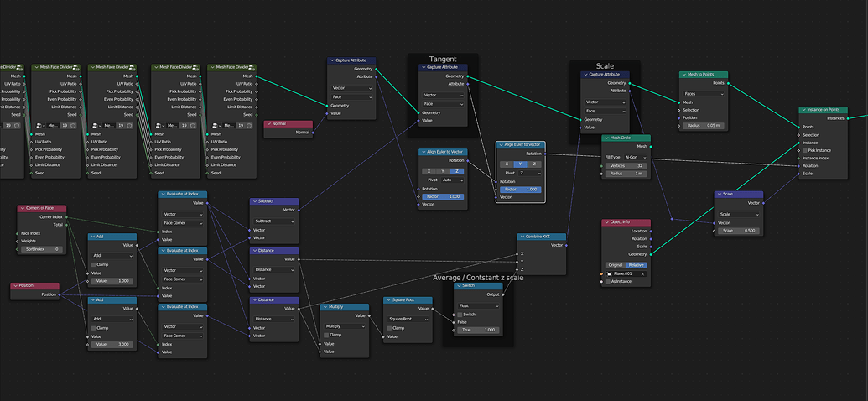Clear the Plane.001 object with its X icon
Screen dimensions: 868x401
[642, 273]
